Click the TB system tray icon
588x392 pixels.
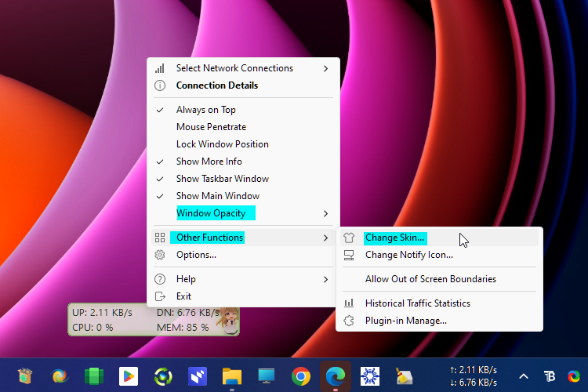[x=550, y=376]
